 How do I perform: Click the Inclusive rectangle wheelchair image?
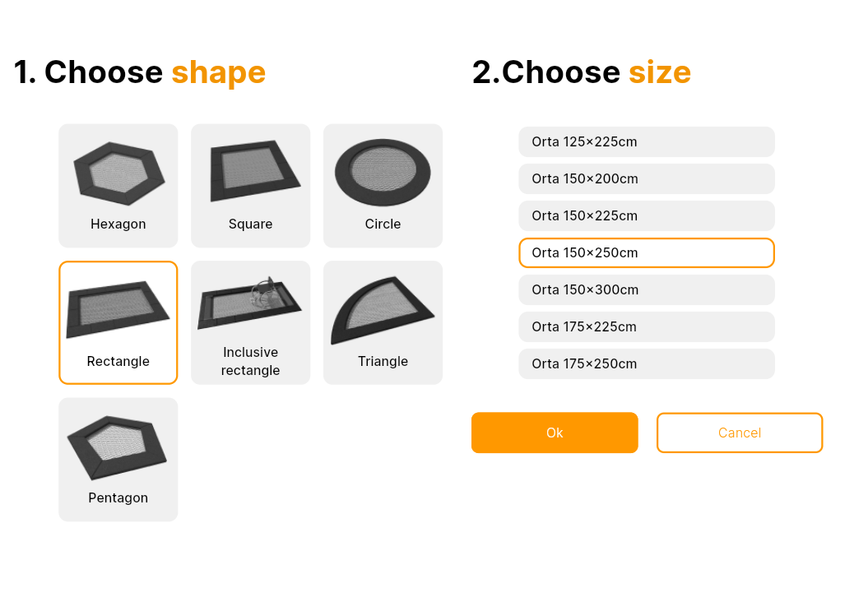(249, 303)
